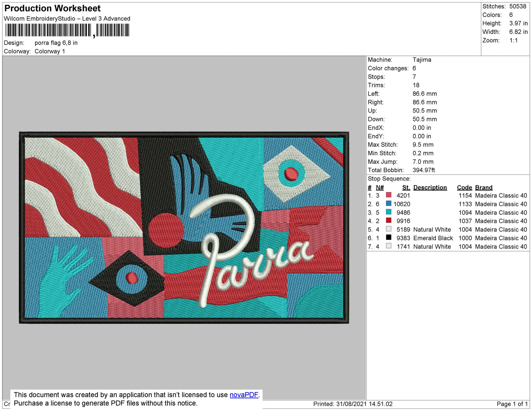Click the Width value 6.82 in
Image resolution: width=532 pixels, height=411 pixels.
point(518,32)
